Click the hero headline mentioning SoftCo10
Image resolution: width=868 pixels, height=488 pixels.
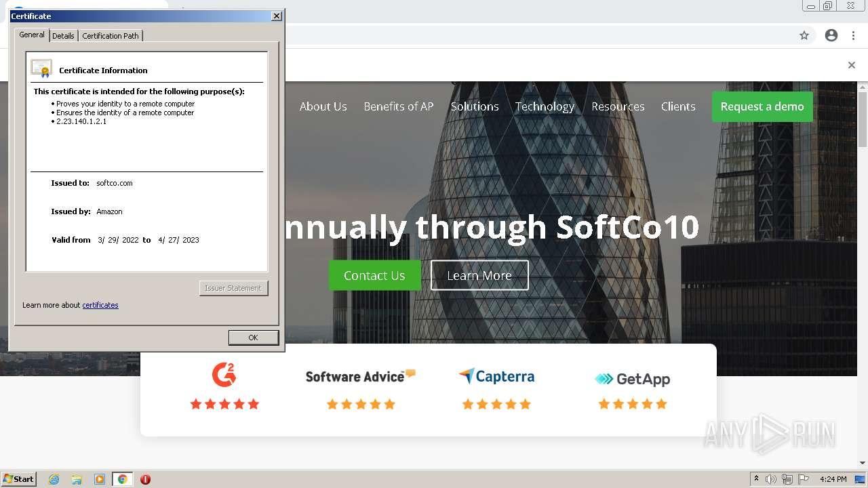[x=492, y=227]
